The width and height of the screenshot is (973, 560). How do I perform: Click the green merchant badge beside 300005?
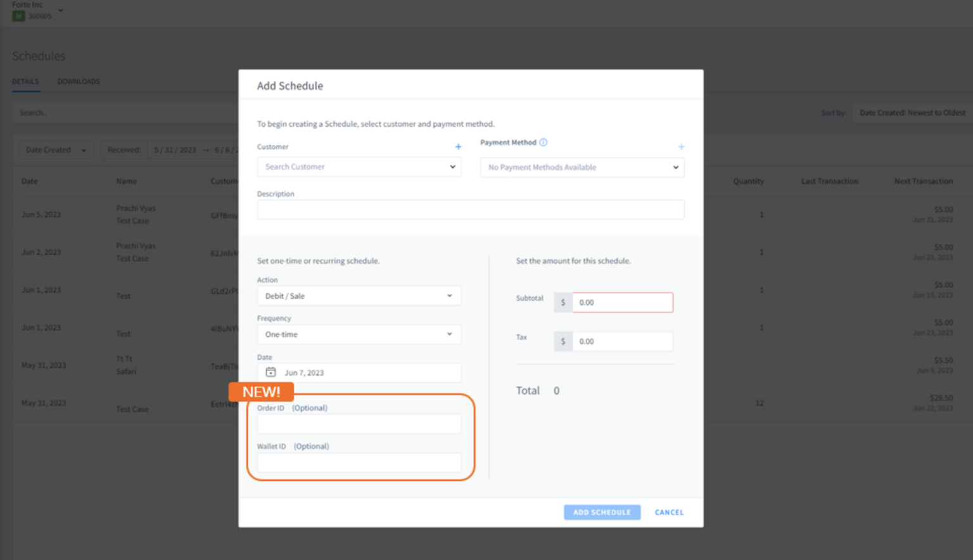(18, 15)
